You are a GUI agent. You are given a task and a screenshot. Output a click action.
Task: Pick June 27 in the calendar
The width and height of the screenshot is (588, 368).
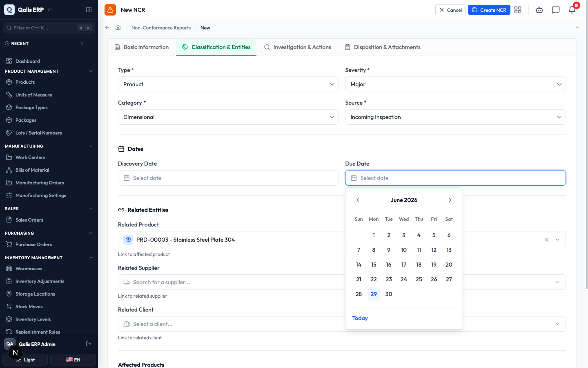click(449, 279)
